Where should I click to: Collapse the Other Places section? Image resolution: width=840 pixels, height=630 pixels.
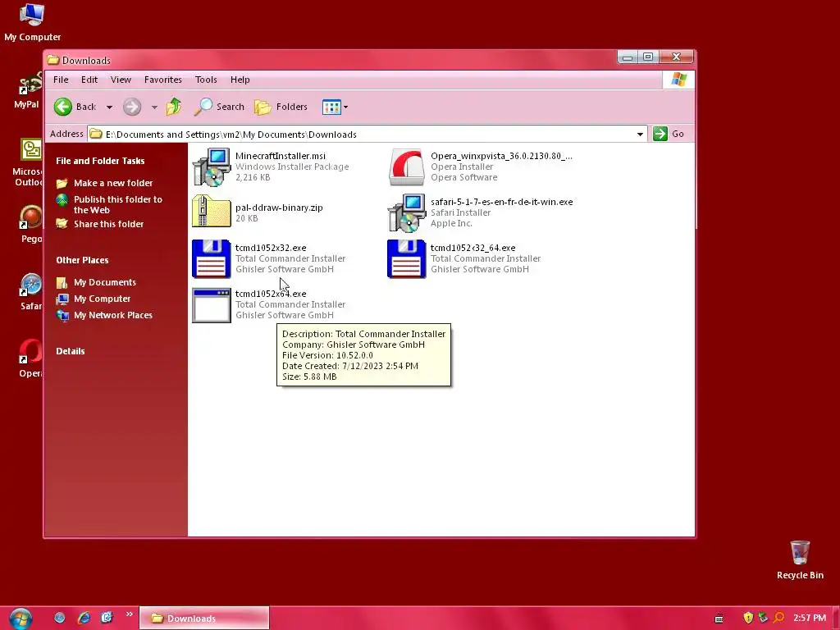pyautogui.click(x=82, y=260)
